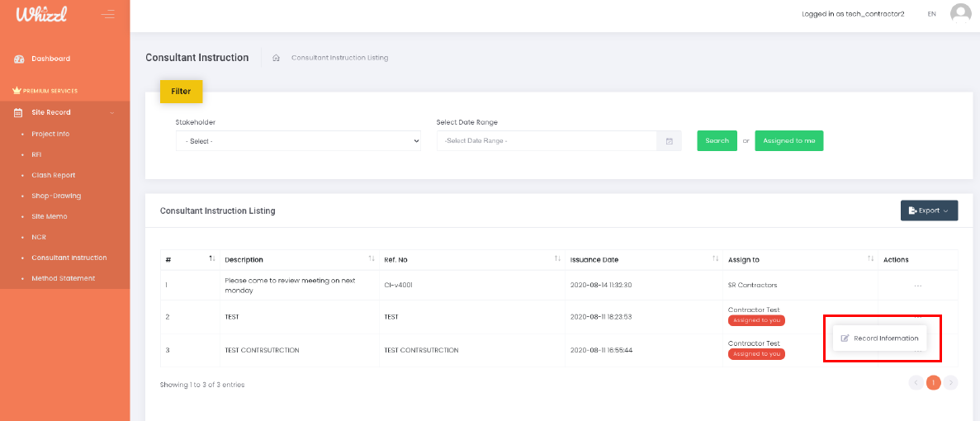Open the Stakeholder dropdown
This screenshot has width=980, height=421.
298,141
